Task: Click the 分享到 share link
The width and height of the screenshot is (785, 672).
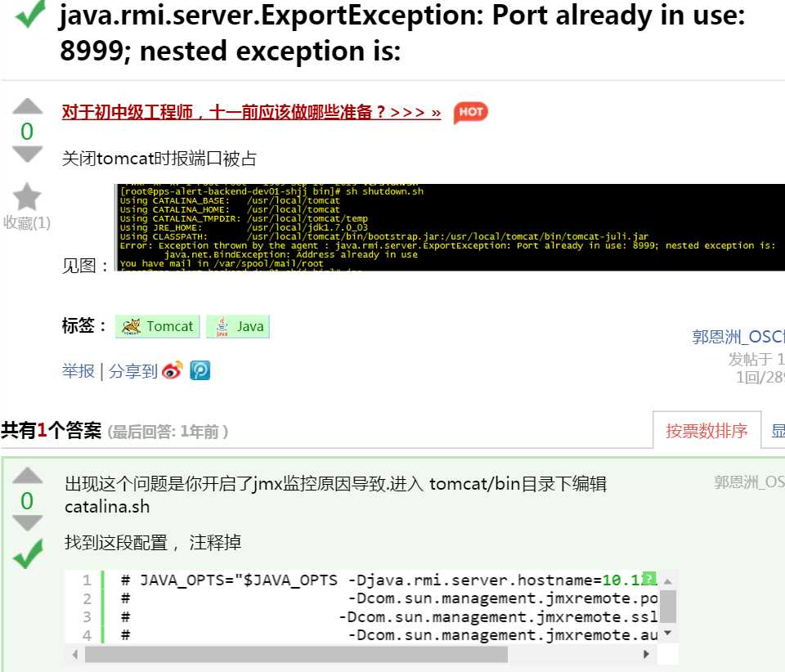Action: (x=132, y=371)
